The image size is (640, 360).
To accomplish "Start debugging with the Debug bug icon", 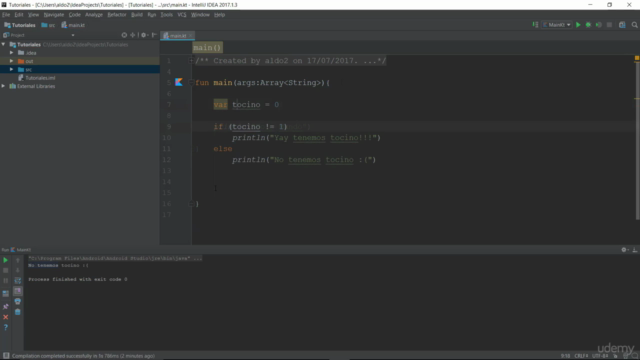I will point(588,25).
